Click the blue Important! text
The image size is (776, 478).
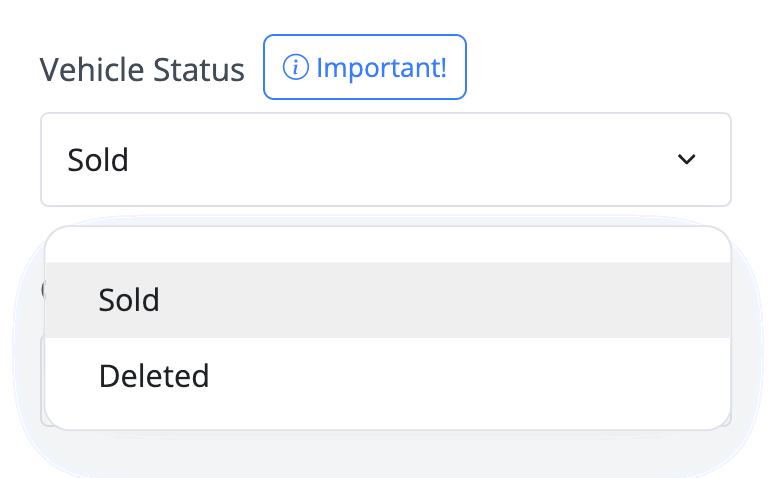pyautogui.click(x=382, y=67)
